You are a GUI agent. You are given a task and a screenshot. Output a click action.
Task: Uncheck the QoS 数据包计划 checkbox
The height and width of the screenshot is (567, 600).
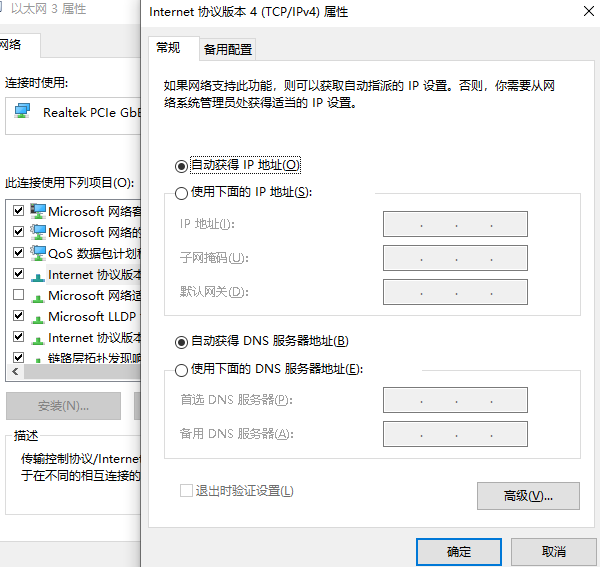pyautogui.click(x=18, y=253)
